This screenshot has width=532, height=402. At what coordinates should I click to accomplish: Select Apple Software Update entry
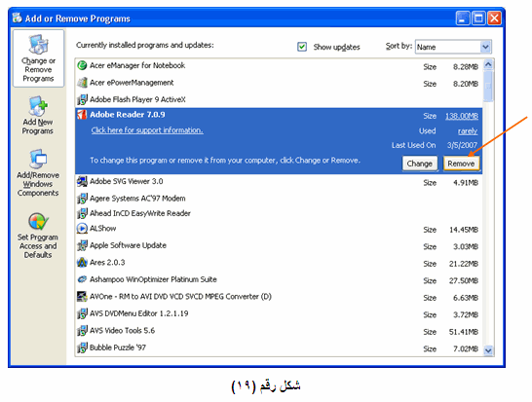[x=279, y=245]
